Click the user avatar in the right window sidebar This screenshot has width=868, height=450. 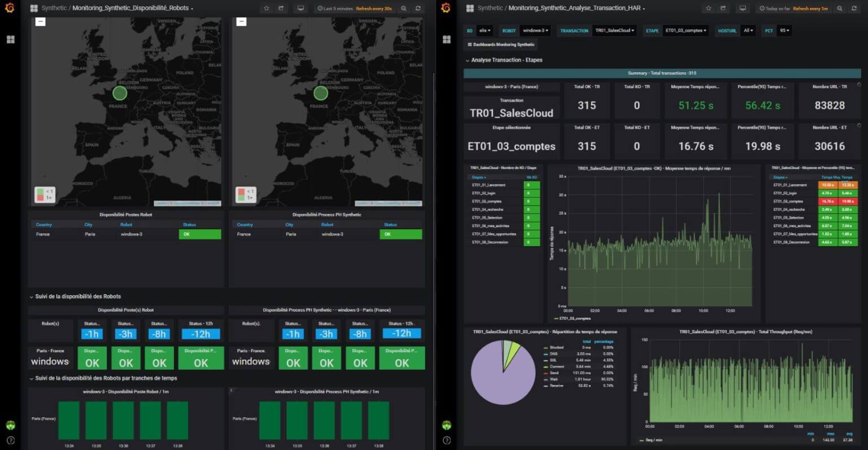[x=446, y=425]
